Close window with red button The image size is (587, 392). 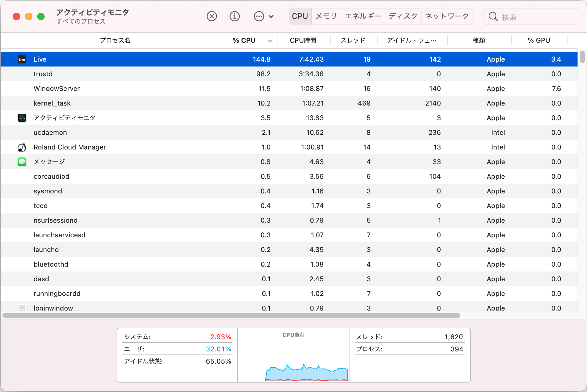[16, 16]
